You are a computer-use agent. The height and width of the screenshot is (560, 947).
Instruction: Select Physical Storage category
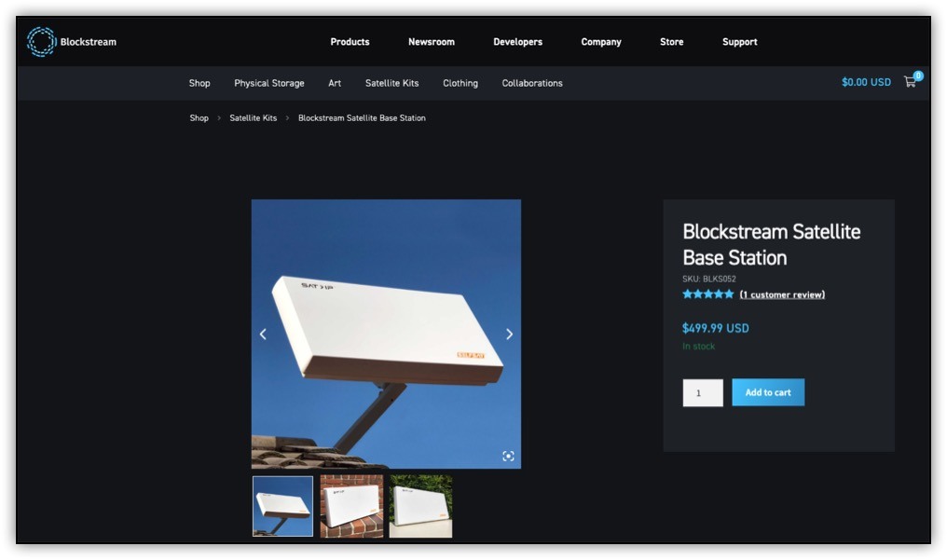point(269,83)
